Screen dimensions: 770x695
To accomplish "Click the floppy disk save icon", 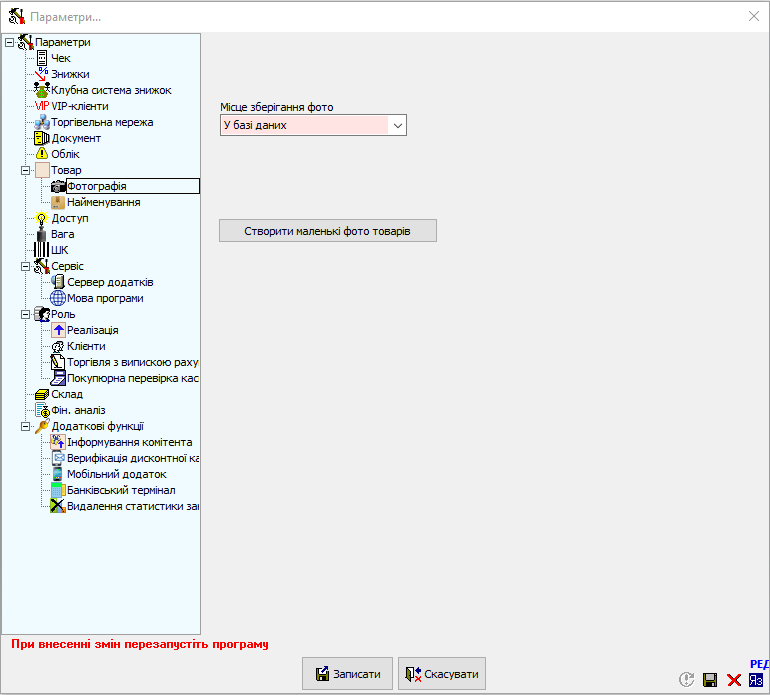I will click(710, 680).
